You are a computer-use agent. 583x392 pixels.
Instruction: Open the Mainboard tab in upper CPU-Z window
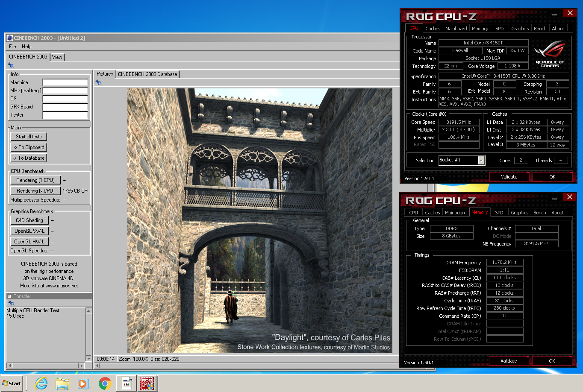(456, 29)
